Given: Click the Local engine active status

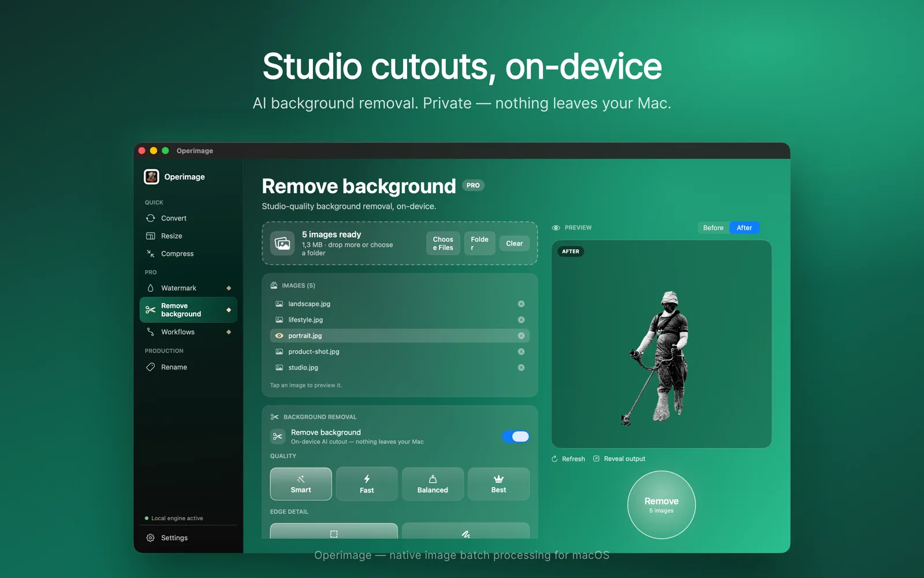Looking at the screenshot, I should (x=174, y=518).
